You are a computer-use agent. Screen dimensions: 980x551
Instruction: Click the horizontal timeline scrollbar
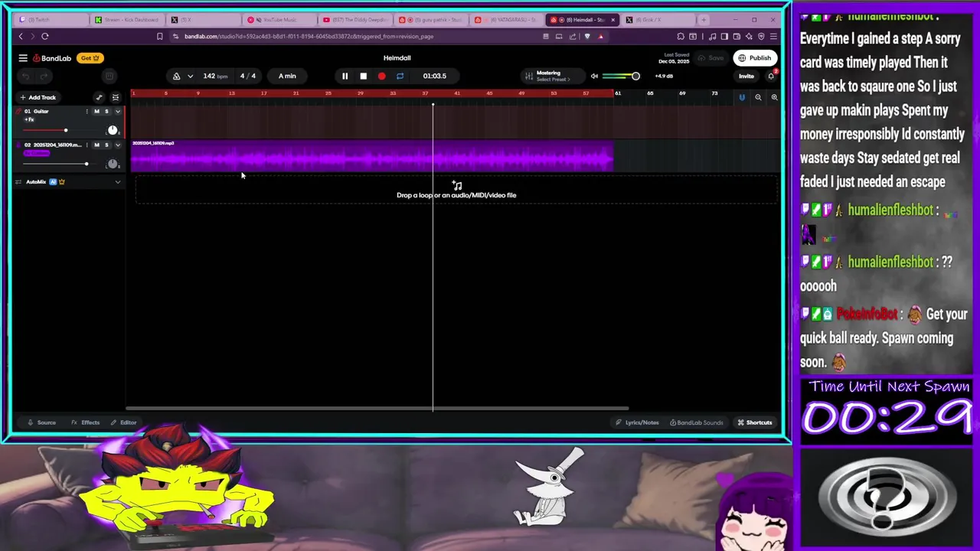point(377,409)
